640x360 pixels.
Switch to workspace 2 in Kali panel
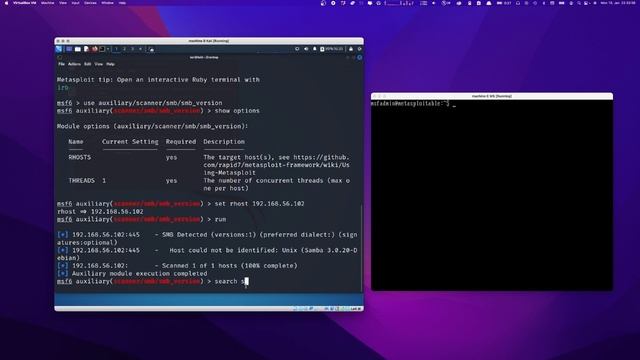coord(124,49)
